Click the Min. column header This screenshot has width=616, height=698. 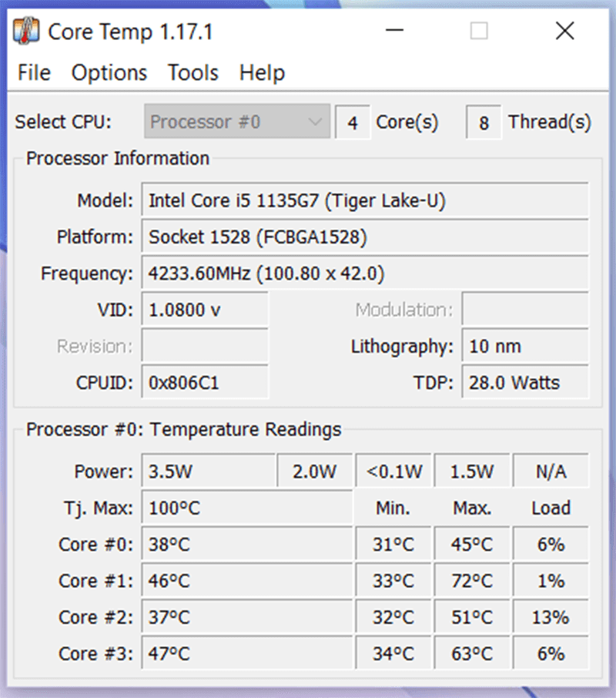point(393,508)
